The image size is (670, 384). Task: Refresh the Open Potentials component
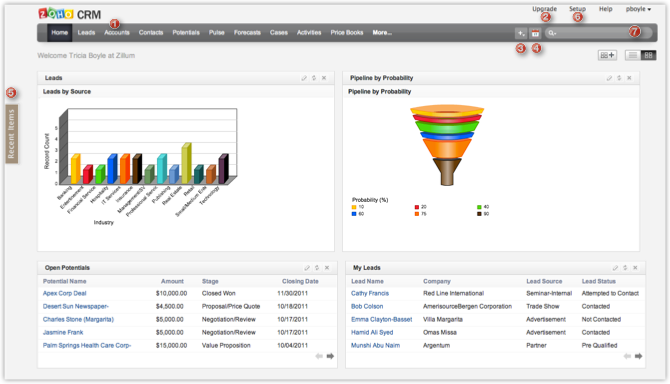point(317,268)
